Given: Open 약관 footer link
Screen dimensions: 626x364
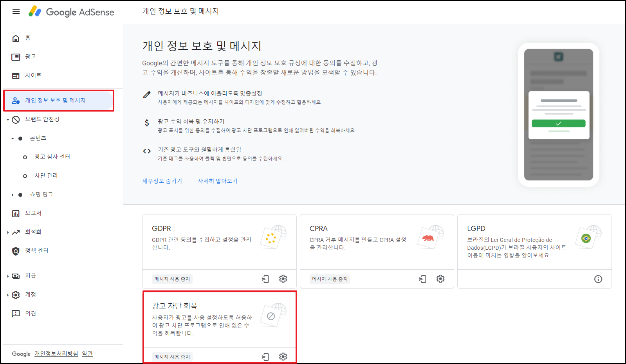Looking at the screenshot, I should click(x=87, y=354).
